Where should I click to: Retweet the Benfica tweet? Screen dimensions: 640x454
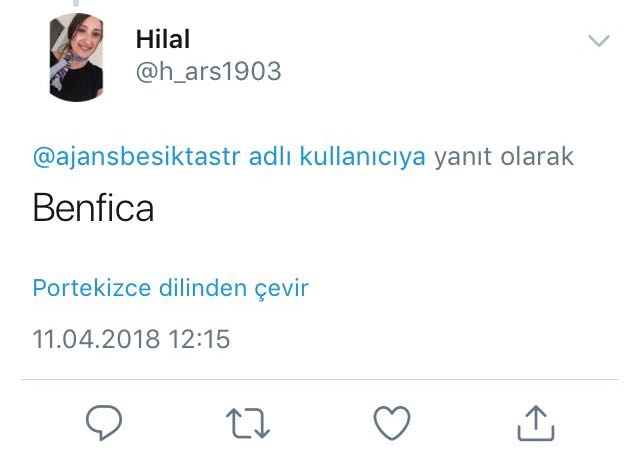pyautogui.click(x=248, y=423)
